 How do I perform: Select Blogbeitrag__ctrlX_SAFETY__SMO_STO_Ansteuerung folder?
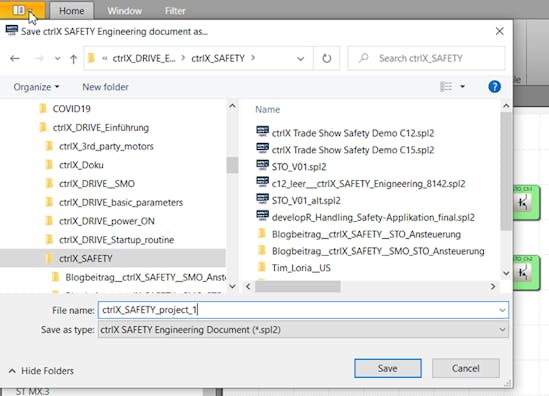coord(378,251)
